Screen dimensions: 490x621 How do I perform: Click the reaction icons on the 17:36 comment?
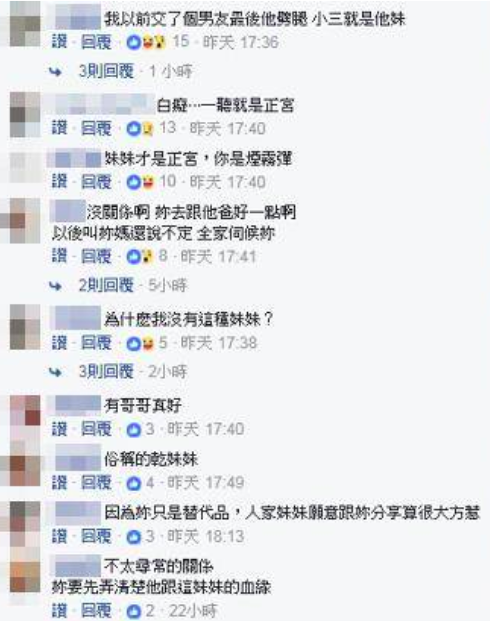tap(146, 42)
